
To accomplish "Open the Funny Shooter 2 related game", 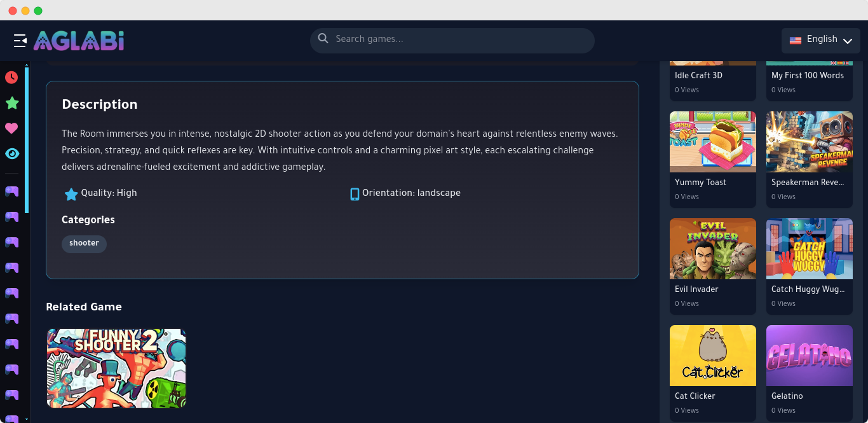I will (116, 368).
